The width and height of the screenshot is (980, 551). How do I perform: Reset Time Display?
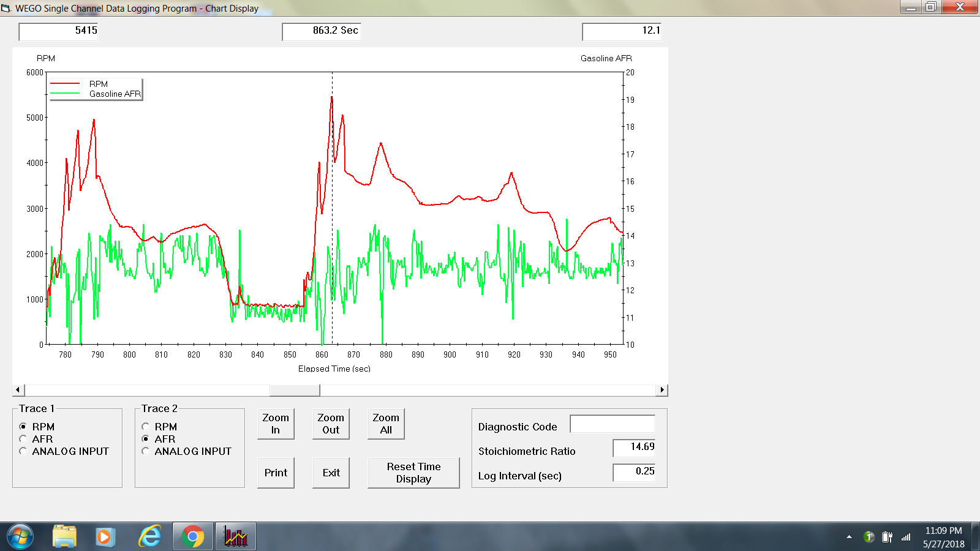[x=413, y=473]
